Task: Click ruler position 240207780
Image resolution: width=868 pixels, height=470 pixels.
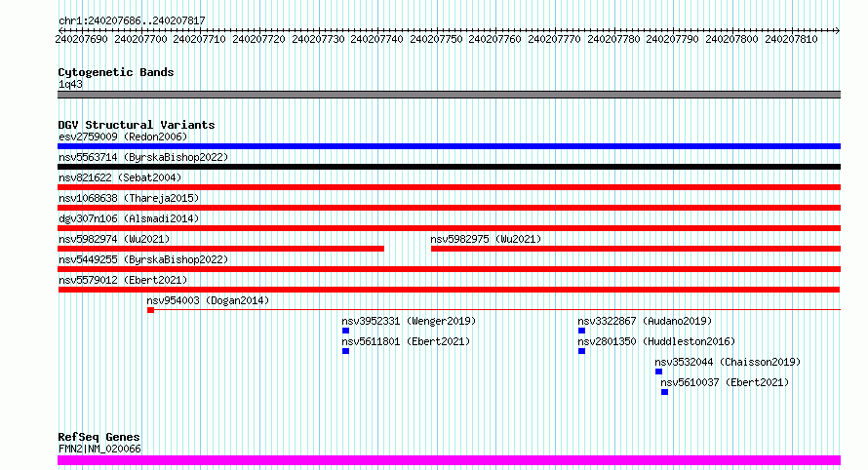Action: tap(613, 39)
